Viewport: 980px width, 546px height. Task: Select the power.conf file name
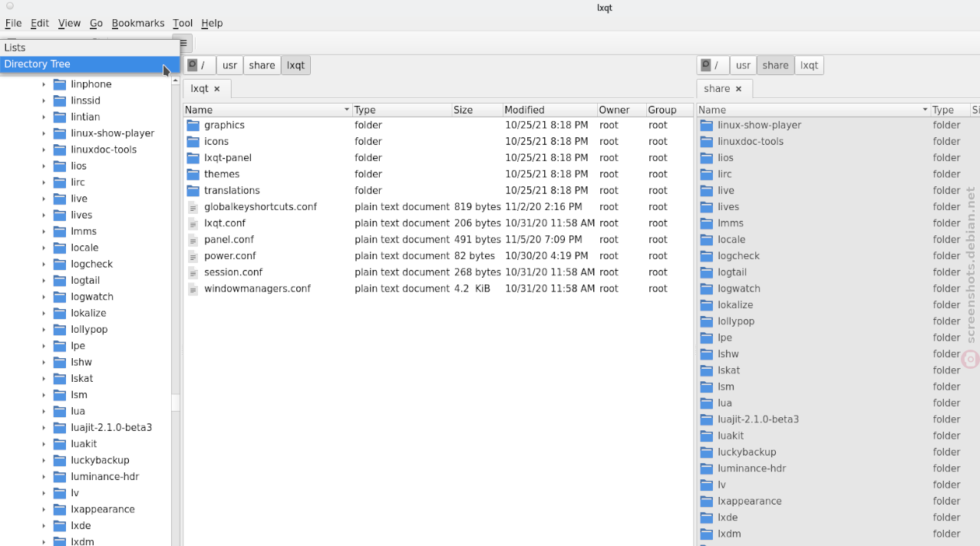(230, 256)
